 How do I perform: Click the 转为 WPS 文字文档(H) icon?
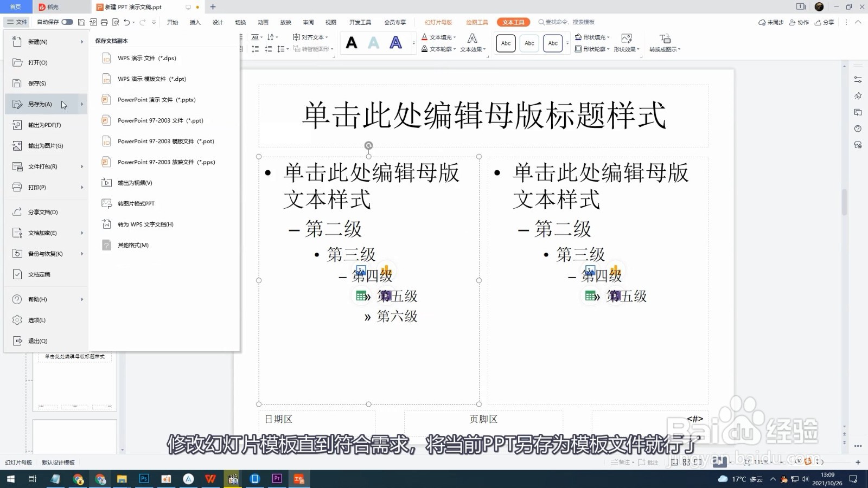point(107,224)
